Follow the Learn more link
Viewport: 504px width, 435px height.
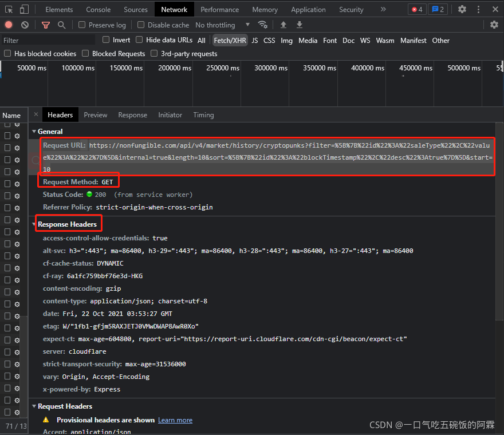pyautogui.click(x=175, y=420)
